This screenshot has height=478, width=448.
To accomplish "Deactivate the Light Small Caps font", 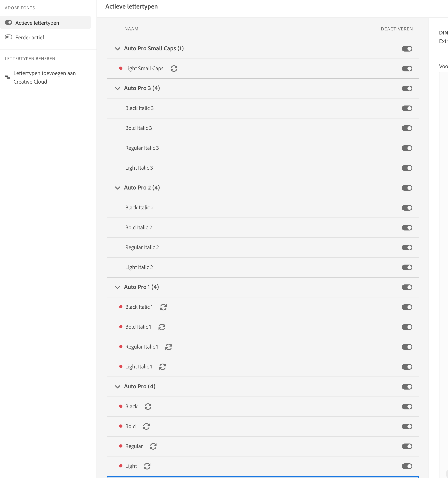I will [x=407, y=69].
